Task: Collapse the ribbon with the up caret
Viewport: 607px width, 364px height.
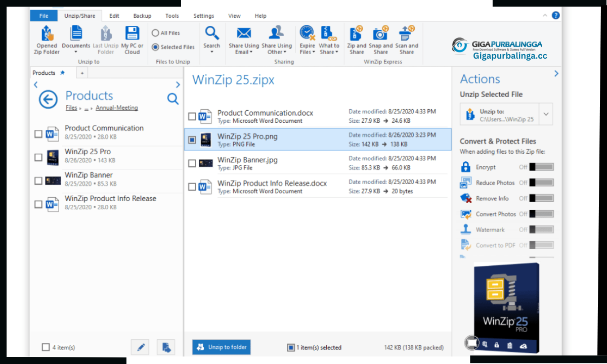Action: (545, 16)
